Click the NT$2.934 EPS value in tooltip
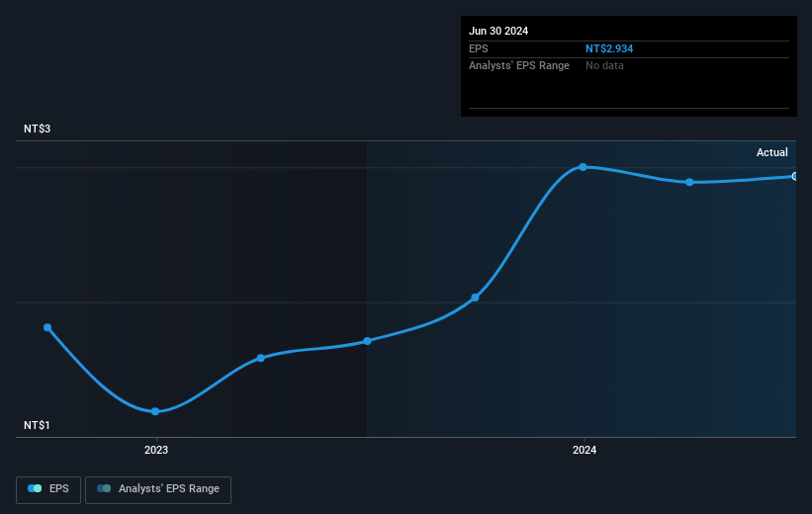 (x=609, y=48)
